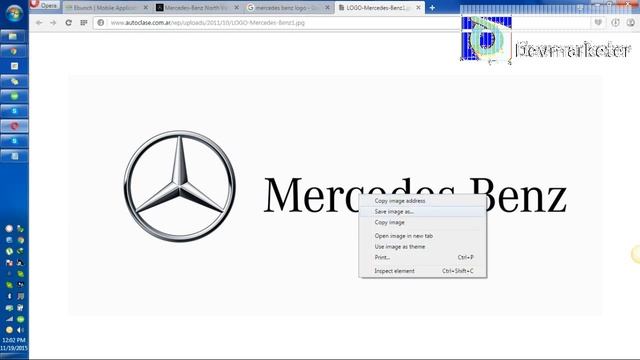Open Windows Explorer folder taskbar icon

coord(14,36)
